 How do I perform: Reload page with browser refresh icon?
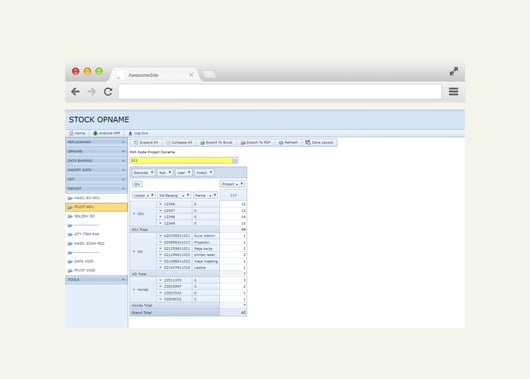click(x=108, y=92)
